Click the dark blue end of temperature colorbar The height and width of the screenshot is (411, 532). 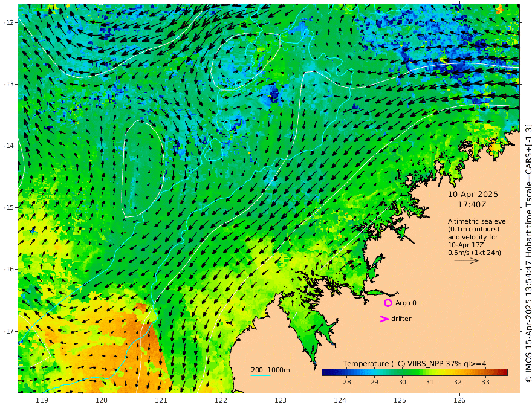(326, 373)
